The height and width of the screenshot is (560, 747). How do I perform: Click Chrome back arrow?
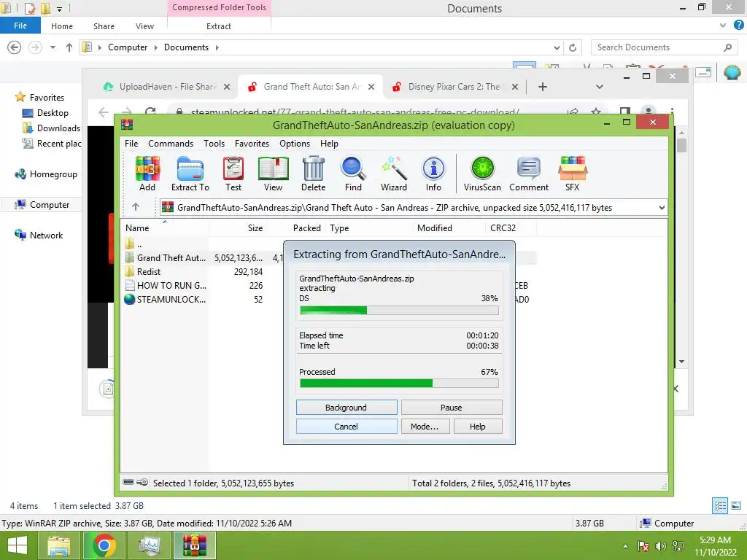(x=104, y=112)
